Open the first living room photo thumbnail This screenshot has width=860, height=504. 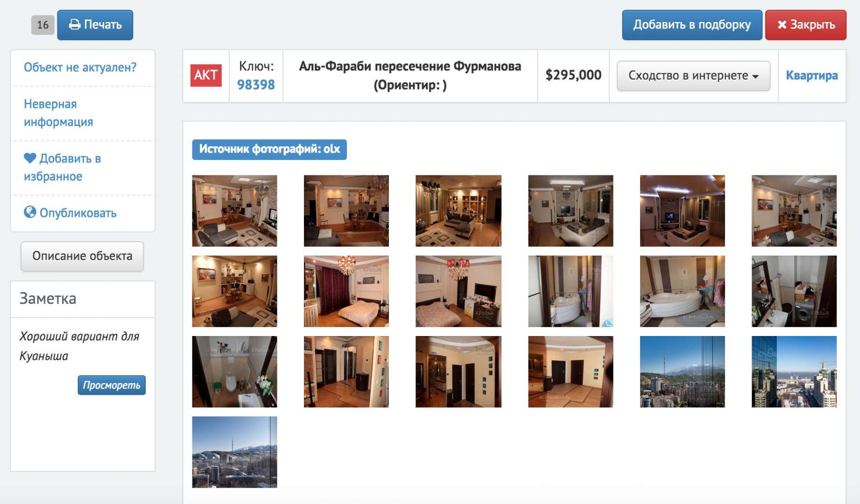pos(234,211)
